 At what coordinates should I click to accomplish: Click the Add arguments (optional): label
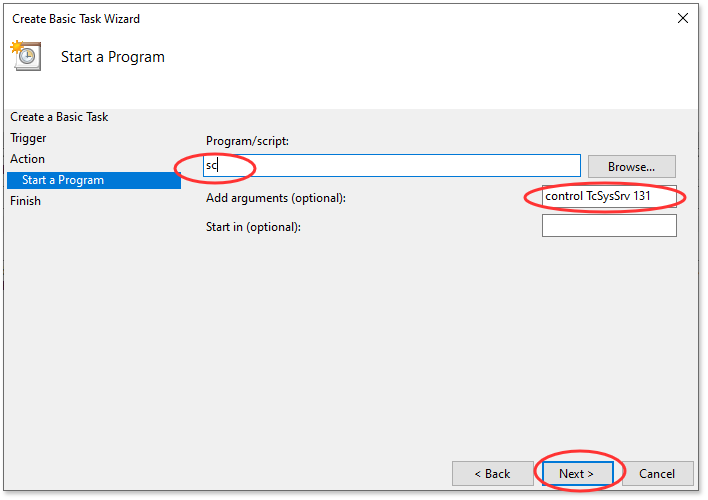coord(275,198)
